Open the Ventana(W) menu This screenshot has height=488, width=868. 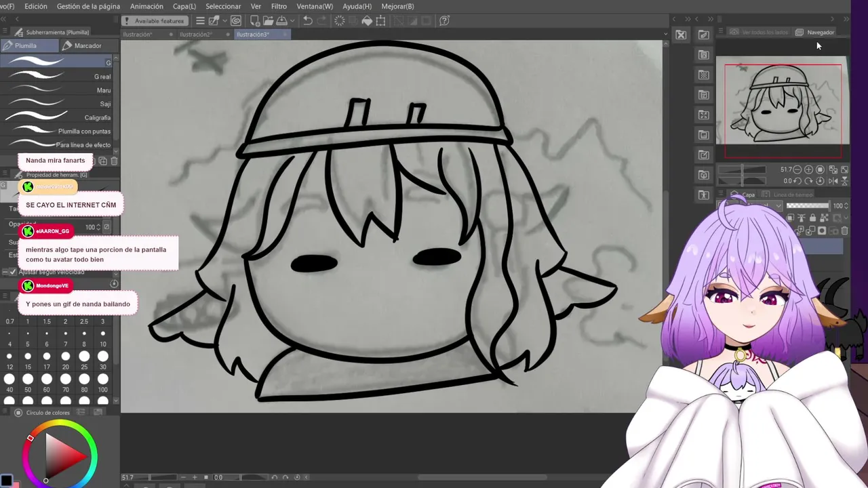pyautogui.click(x=315, y=6)
